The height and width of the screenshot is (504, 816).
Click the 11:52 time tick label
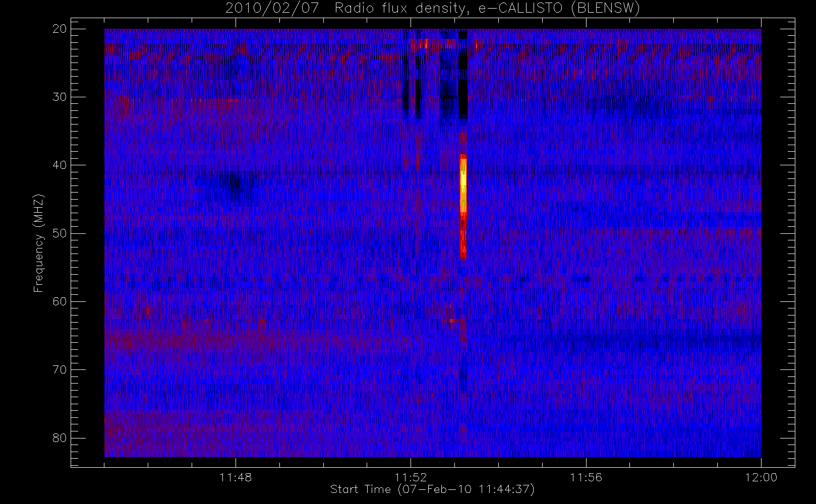[411, 477]
